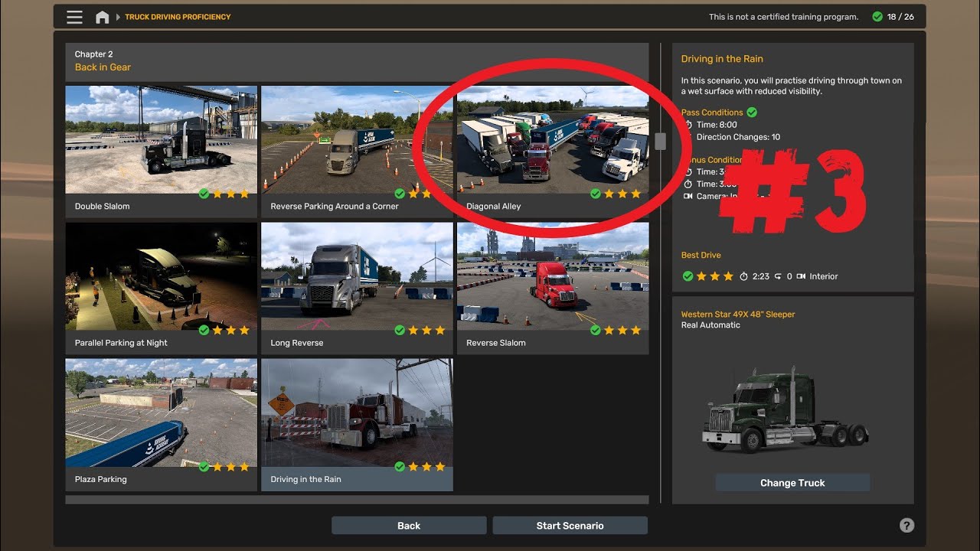This screenshot has width=980, height=551.
Task: Click the Driving in the Rain checkmark
Action: click(x=400, y=467)
